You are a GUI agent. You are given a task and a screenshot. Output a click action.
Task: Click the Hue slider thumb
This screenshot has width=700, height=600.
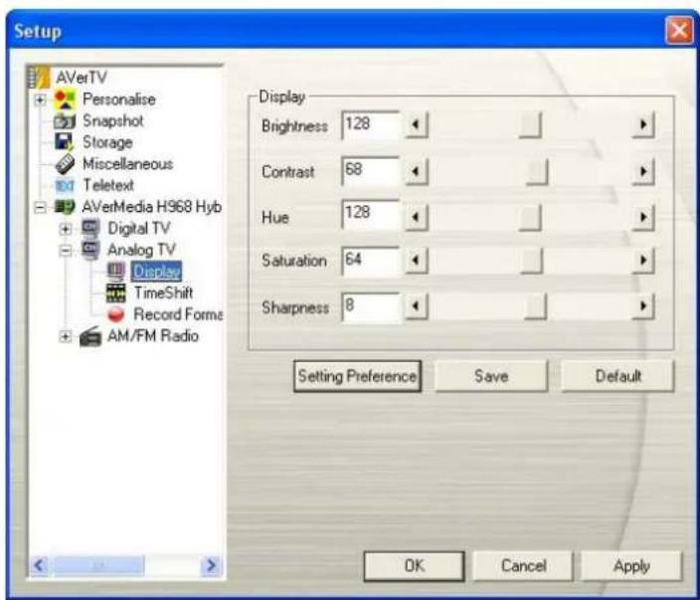530,218
